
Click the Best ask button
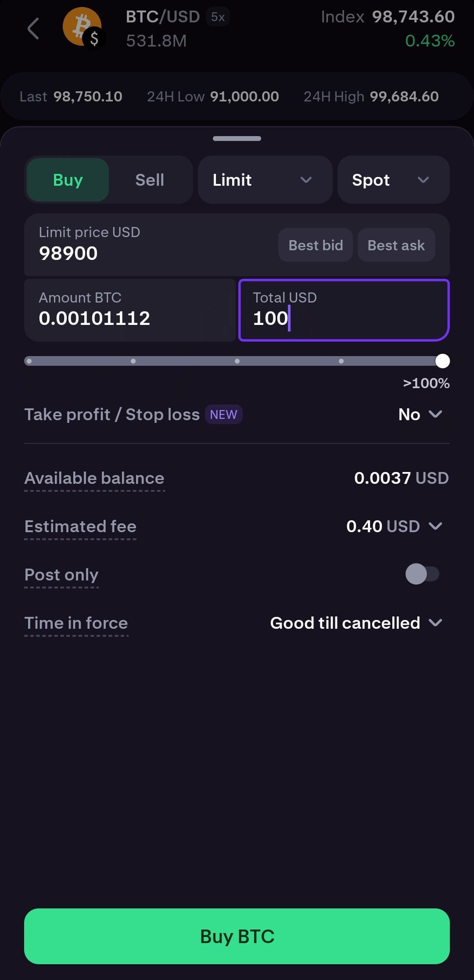pos(396,245)
